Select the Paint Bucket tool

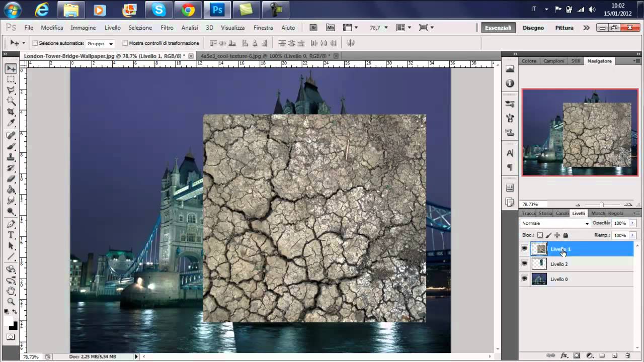[11, 190]
